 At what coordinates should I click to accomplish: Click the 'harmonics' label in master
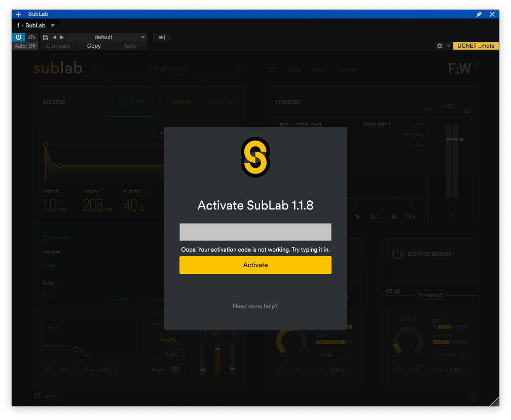(x=376, y=124)
